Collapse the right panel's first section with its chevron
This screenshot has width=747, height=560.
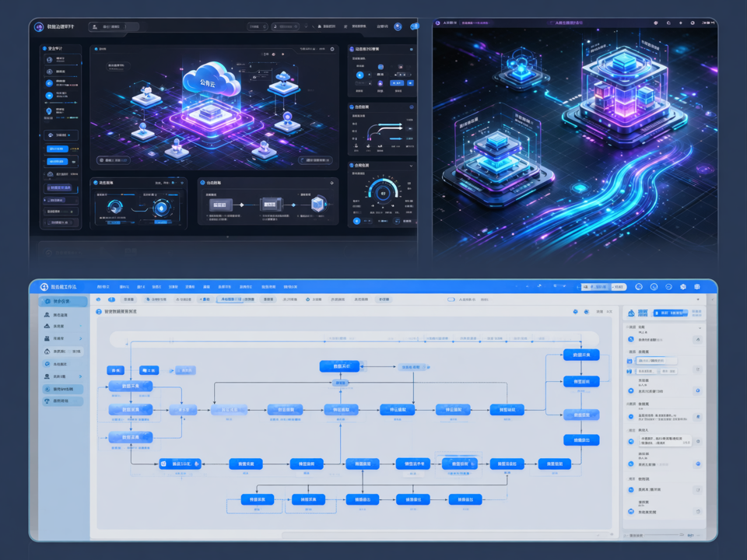coord(700,327)
